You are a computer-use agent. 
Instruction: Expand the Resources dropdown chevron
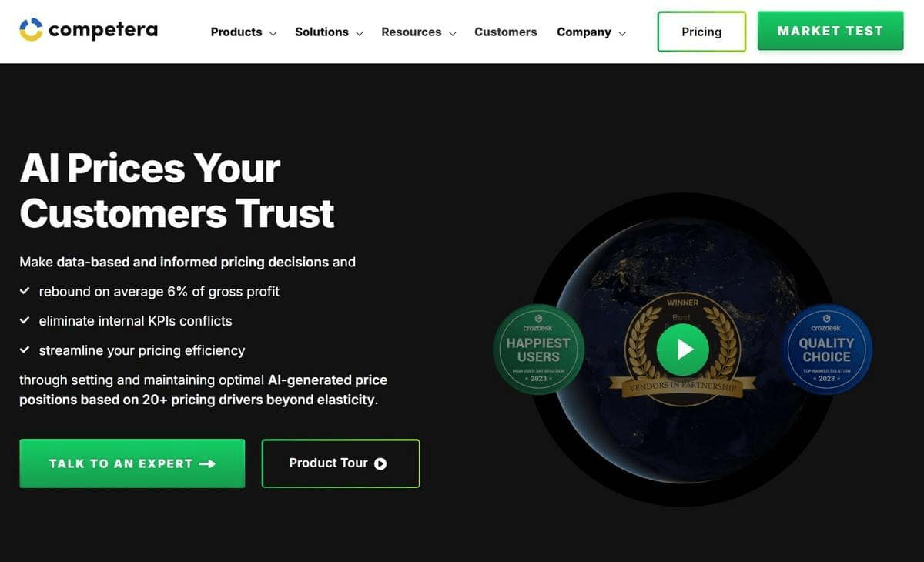click(x=452, y=33)
